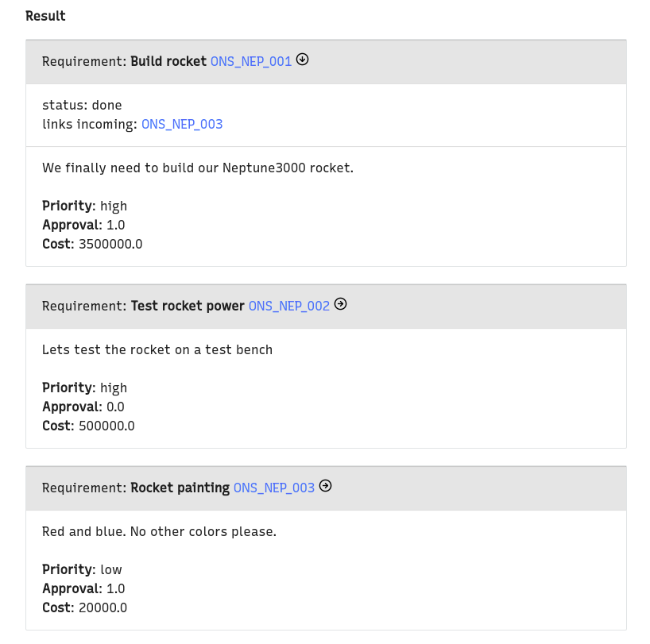Click the Cost value 3500000.0
The height and width of the screenshot is (644, 650).
click(110, 244)
